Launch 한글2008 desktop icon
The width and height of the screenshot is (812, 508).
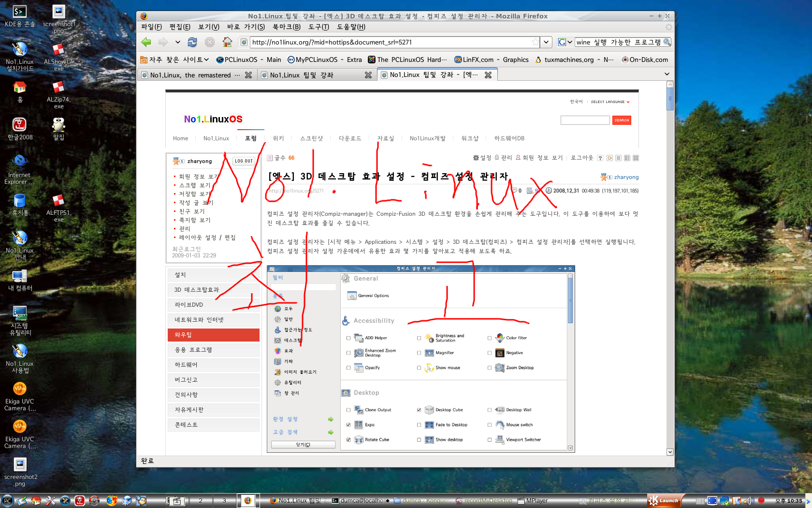point(20,129)
